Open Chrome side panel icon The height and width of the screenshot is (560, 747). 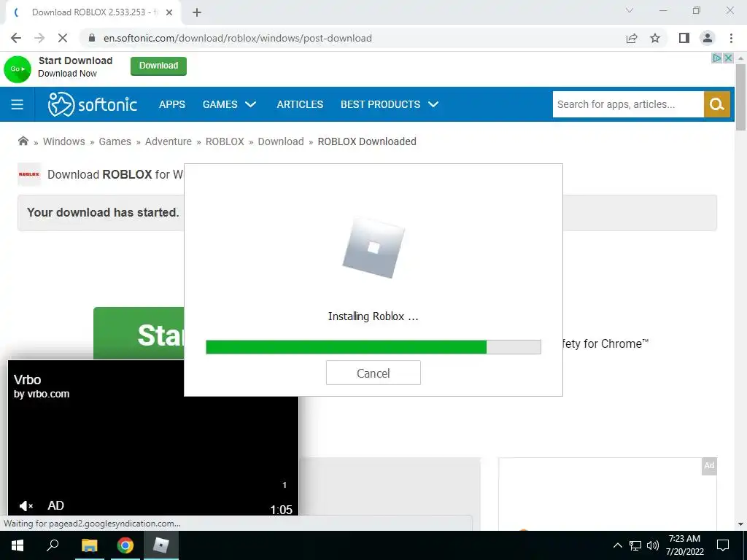tap(684, 38)
